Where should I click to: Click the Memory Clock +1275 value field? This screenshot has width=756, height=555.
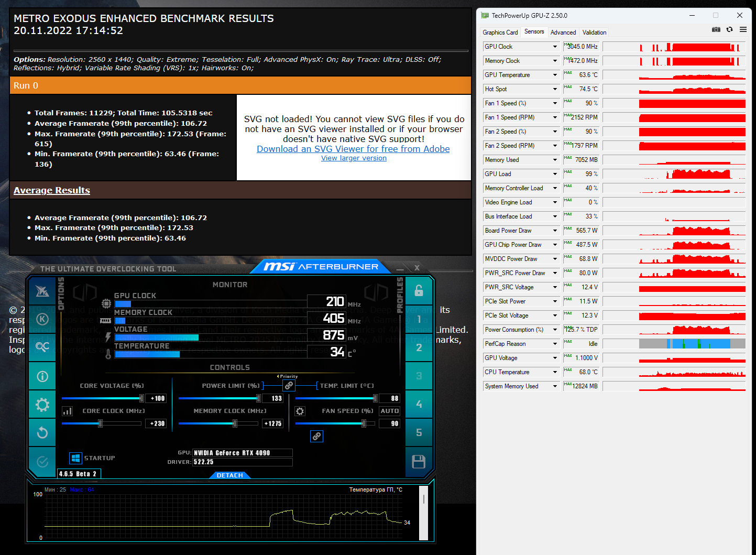click(x=273, y=423)
